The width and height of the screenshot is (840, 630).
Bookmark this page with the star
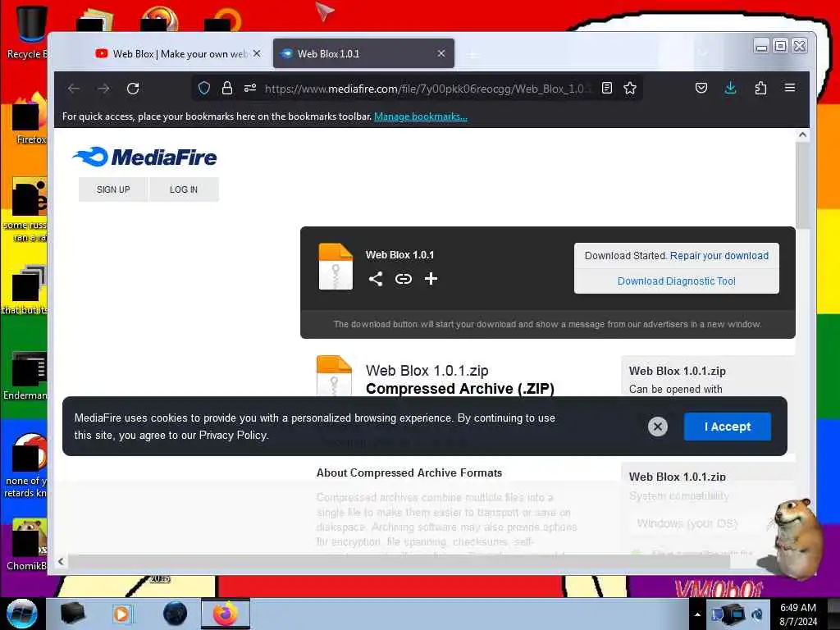tap(630, 89)
